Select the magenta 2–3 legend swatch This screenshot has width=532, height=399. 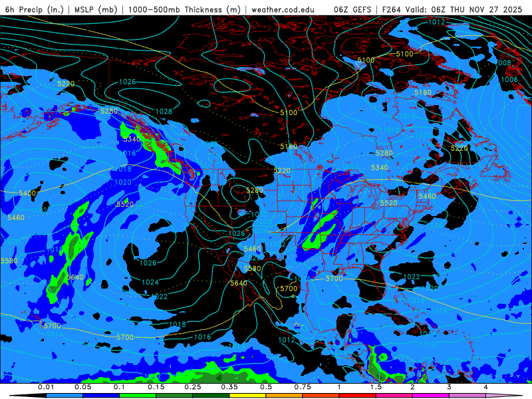[x=431, y=396]
